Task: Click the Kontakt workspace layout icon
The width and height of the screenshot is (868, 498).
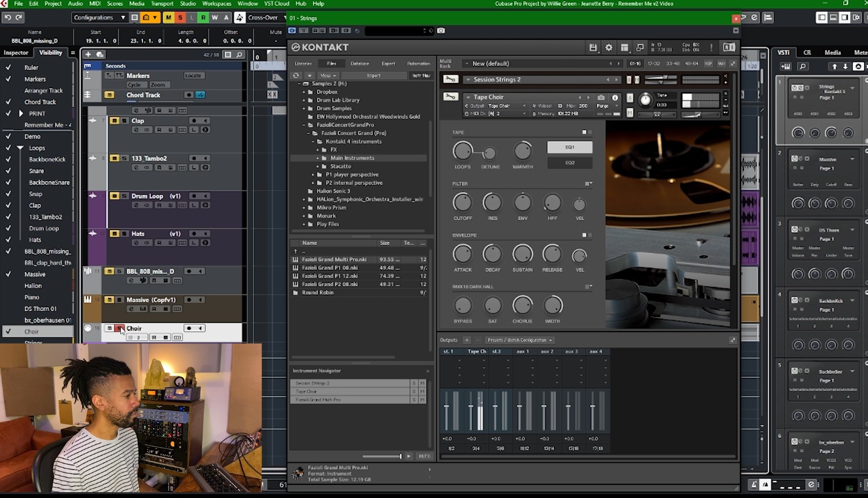Action: (x=624, y=48)
